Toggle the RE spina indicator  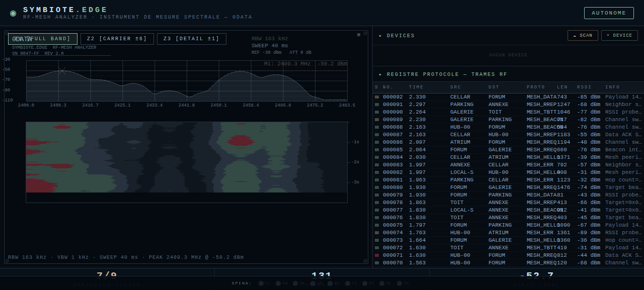pyautogui.click(x=382, y=283)
